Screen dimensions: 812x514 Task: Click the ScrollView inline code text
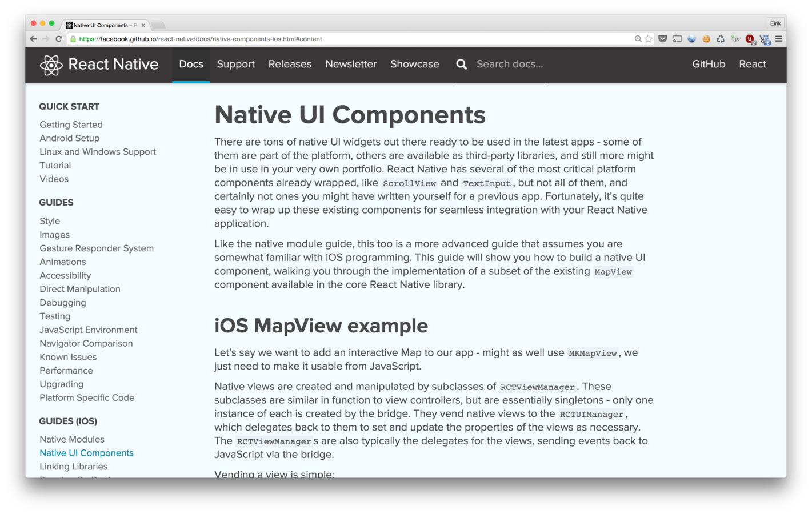[x=409, y=183]
